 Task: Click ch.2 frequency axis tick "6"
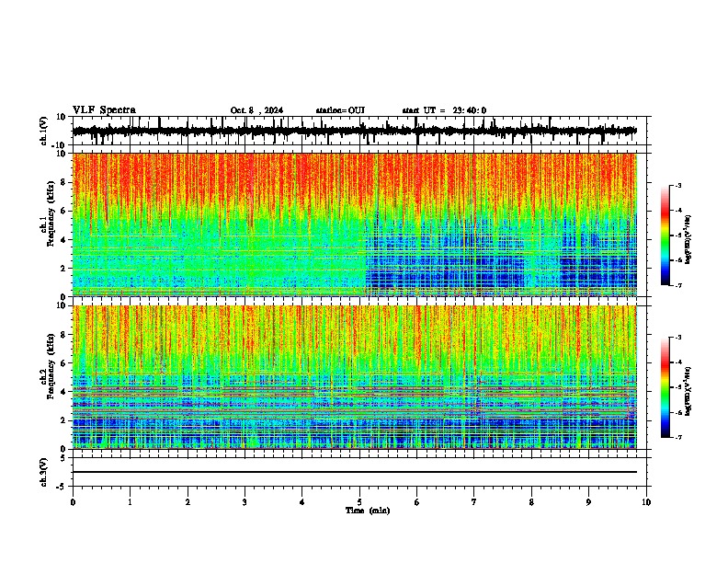tap(63, 363)
